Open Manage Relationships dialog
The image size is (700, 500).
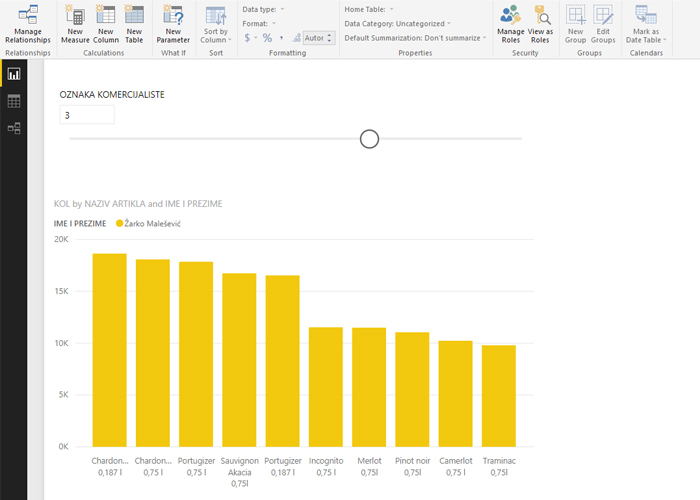pyautogui.click(x=27, y=22)
